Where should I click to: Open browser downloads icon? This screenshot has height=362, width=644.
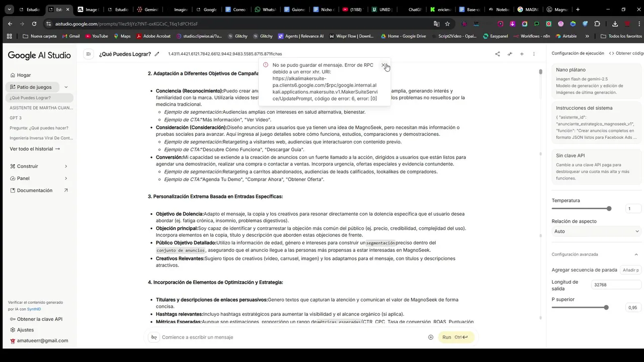pyautogui.click(x=615, y=24)
